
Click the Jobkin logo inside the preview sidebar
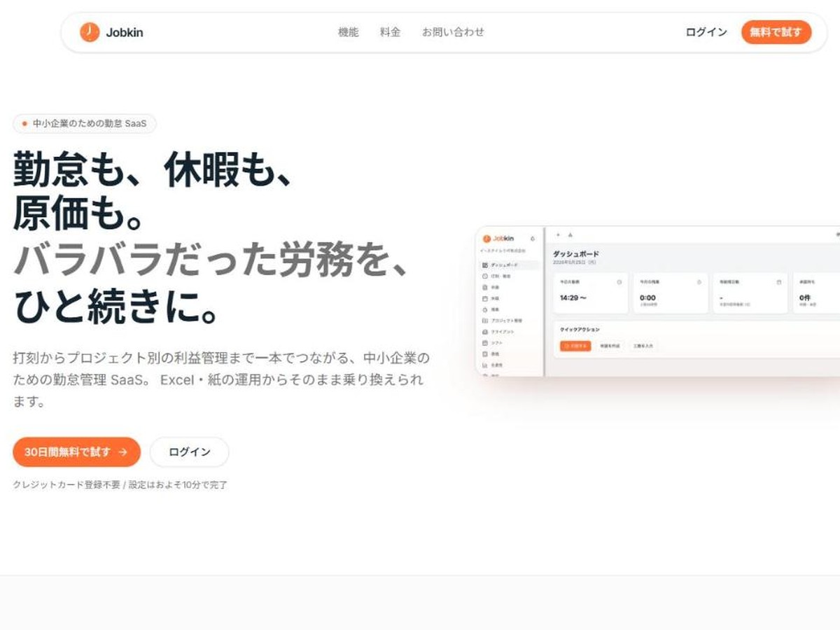tap(498, 239)
